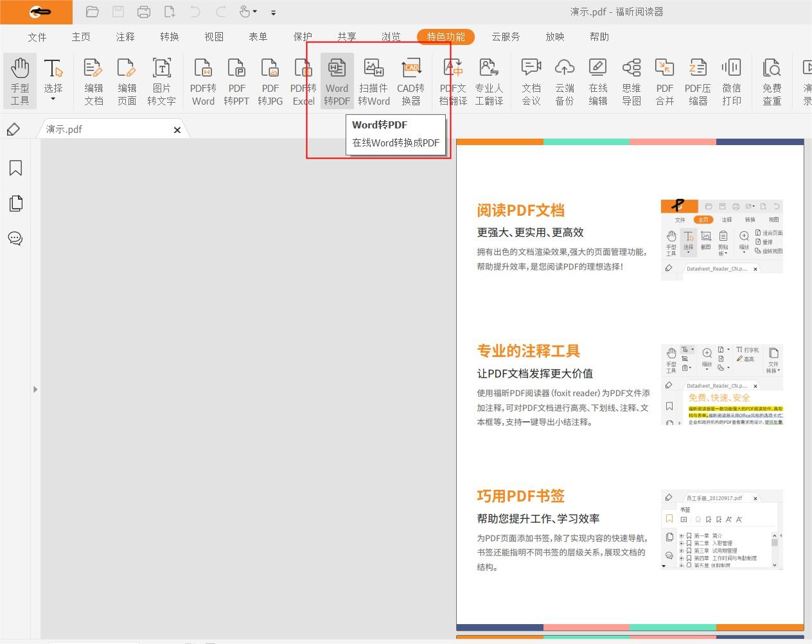Show the bookmarks panel in the sidebar
Viewport: 812px width, 644px height.
click(15, 168)
